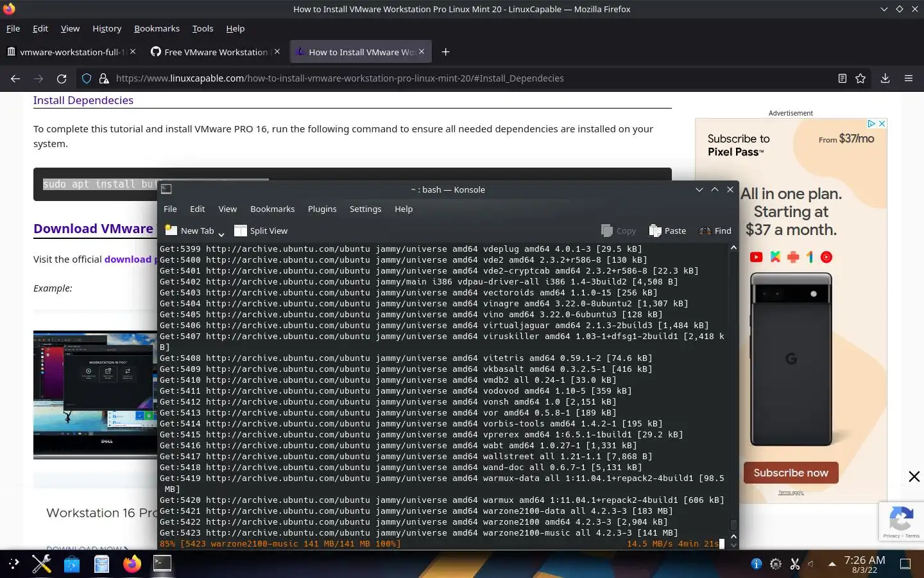Screen dimensions: 924x578
Task: Click the VMware workstation laptop image
Action: pos(95,394)
